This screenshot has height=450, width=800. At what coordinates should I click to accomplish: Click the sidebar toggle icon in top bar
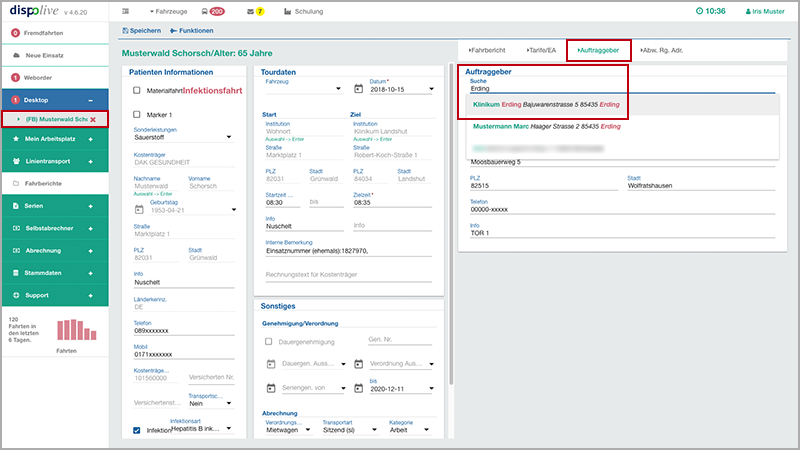click(126, 11)
